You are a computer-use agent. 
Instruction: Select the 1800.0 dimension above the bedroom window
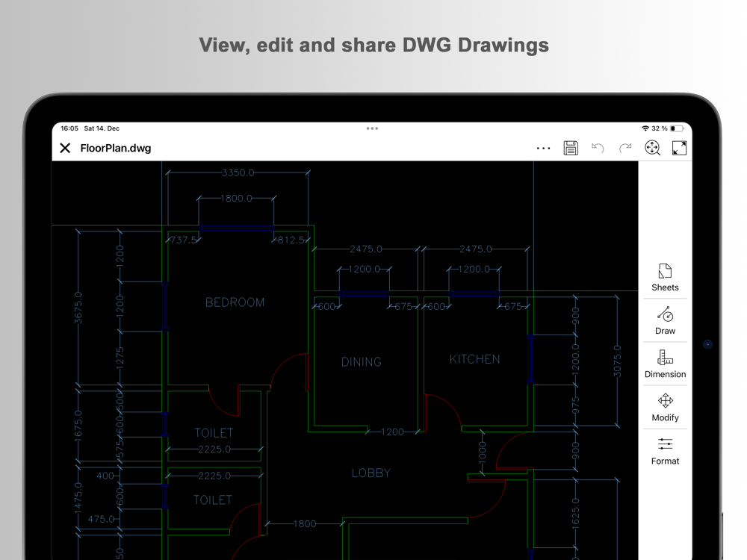(x=236, y=198)
